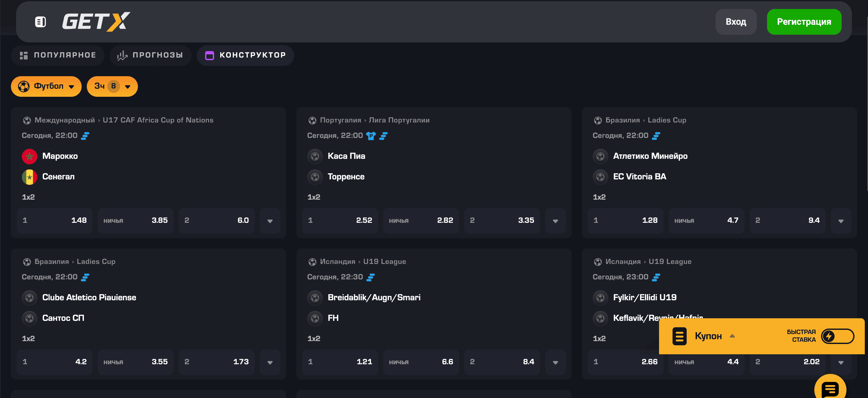Click statistics icon for Breidablik/Augn/Smari match
Image resolution: width=868 pixels, height=398 pixels.
tap(371, 277)
